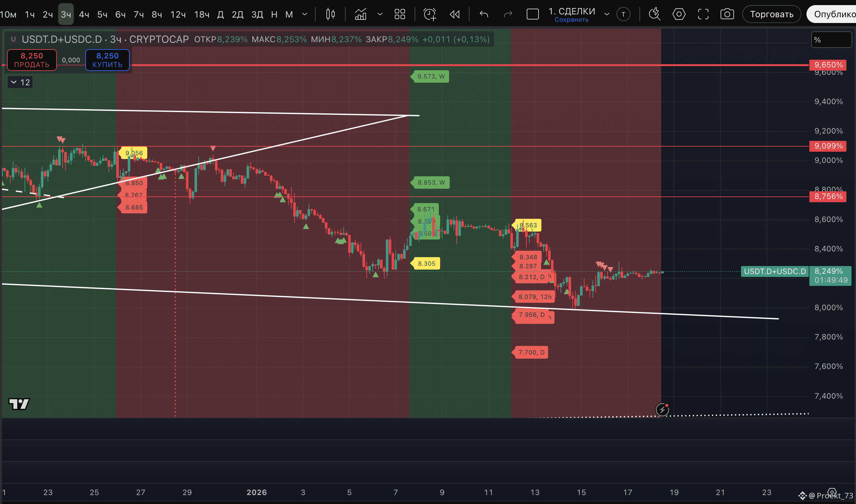Start bar replay with rewind icon
856x504 pixels.
[455, 14]
